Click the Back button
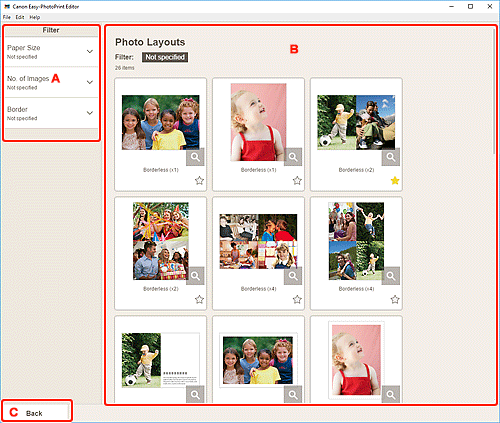The width and height of the screenshot is (500, 423). click(x=36, y=413)
